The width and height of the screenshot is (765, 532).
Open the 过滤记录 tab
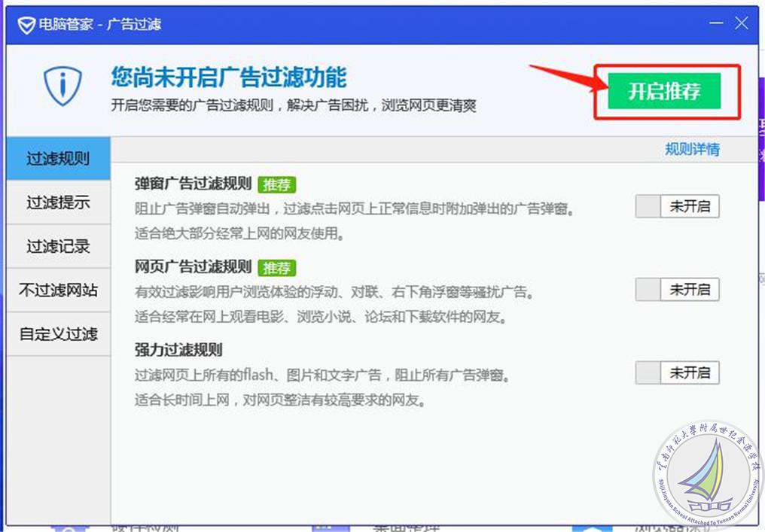pyautogui.click(x=58, y=246)
